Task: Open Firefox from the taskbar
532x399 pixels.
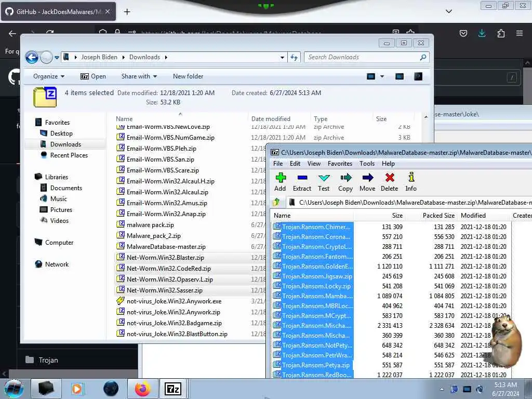Action: point(142,389)
